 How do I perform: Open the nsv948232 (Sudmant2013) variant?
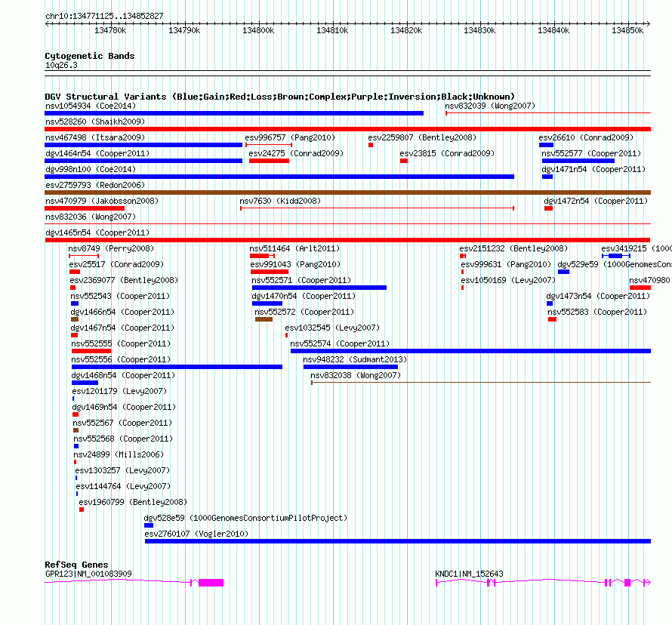coord(355,359)
